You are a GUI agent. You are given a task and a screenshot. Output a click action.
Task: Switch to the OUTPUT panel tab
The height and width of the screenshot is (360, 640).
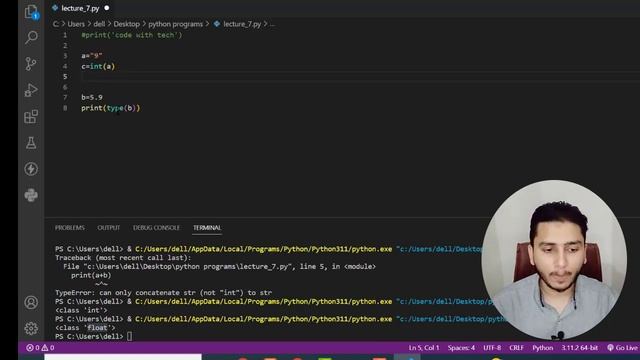(x=109, y=228)
